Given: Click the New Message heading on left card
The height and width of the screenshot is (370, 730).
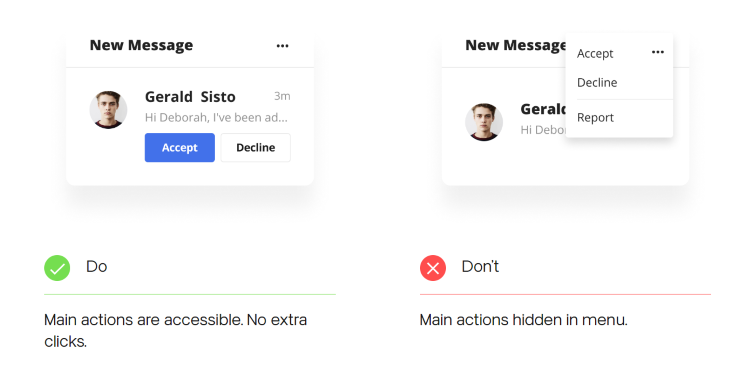Looking at the screenshot, I should point(141,45).
